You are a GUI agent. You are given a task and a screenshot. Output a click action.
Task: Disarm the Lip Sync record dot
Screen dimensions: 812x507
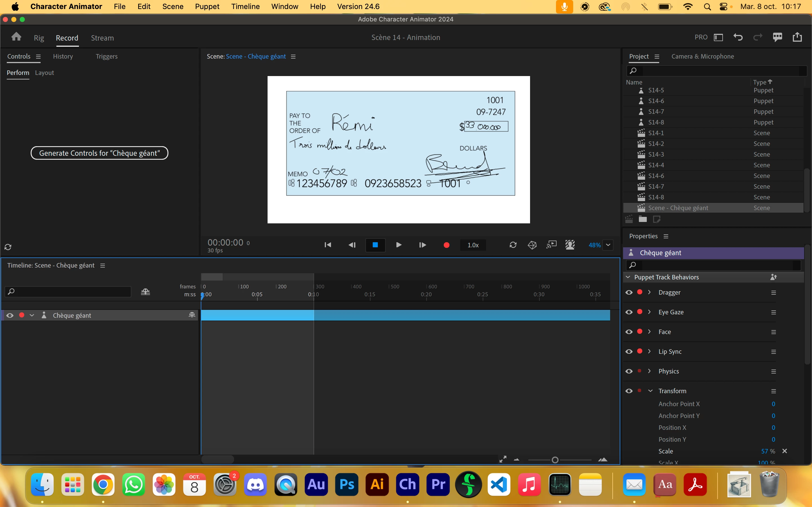click(x=639, y=351)
